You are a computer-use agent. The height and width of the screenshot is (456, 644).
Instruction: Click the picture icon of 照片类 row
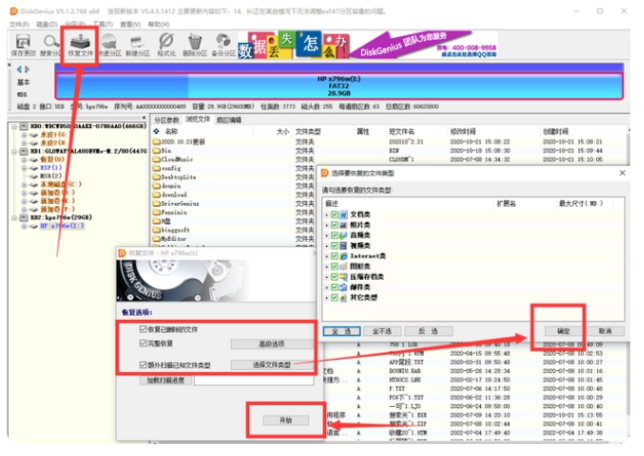343,225
